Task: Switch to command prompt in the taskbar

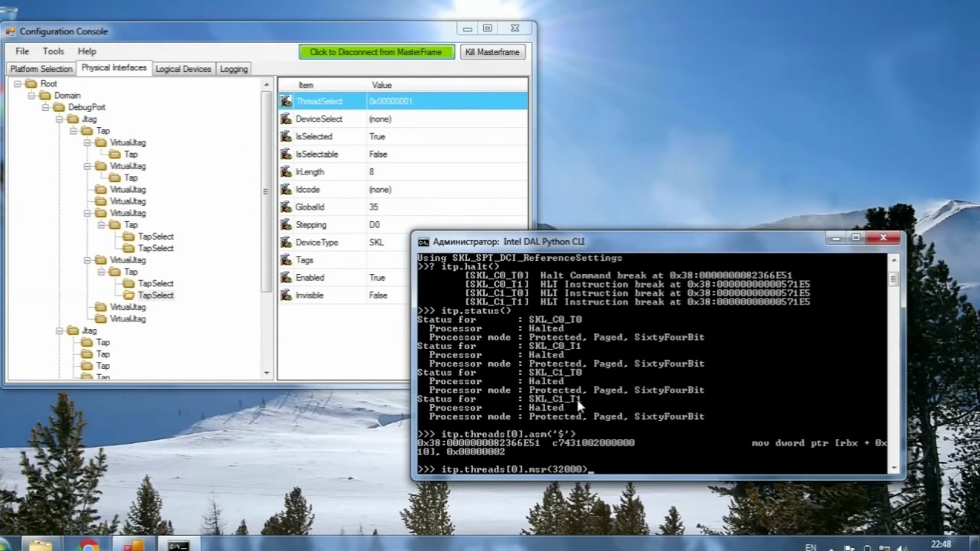Action: [x=178, y=546]
